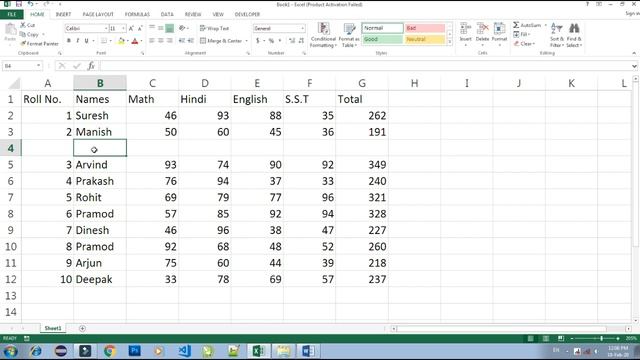Open the Borders button
Screen dimensions: 640x360
click(x=104, y=41)
